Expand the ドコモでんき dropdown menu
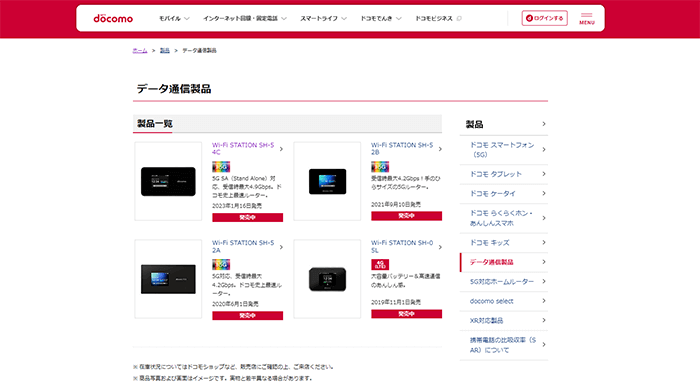700x390 pixels. click(381, 18)
